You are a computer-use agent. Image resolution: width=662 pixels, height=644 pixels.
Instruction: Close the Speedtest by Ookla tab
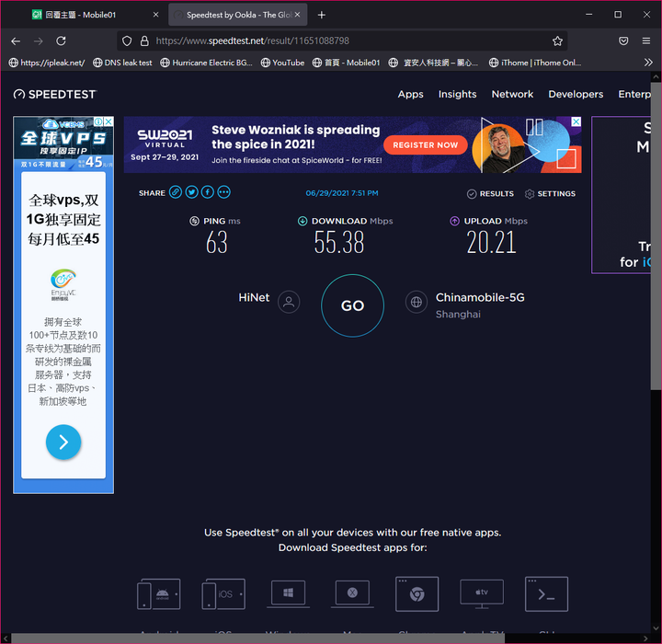297,15
